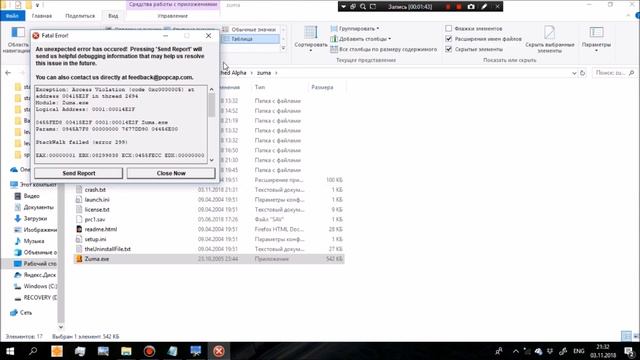
Task: Open the Windows Start menu
Action: tap(10, 351)
